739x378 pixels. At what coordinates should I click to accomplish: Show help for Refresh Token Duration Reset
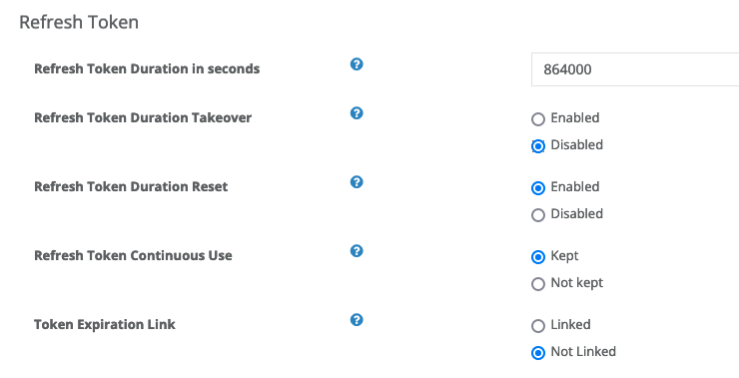(357, 182)
